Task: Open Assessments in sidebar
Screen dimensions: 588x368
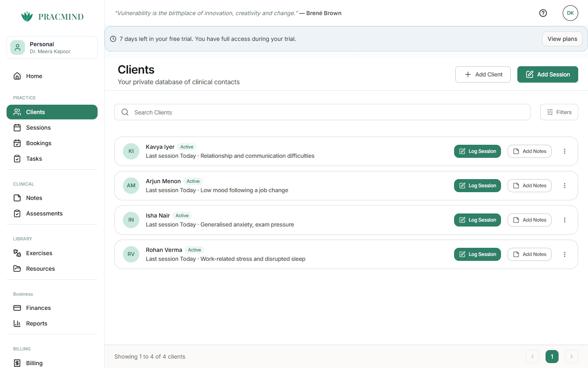Action: 52,213
